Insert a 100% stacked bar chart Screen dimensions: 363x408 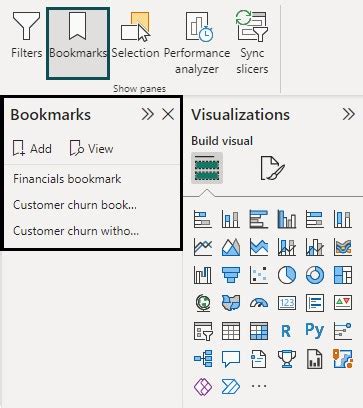tap(315, 219)
